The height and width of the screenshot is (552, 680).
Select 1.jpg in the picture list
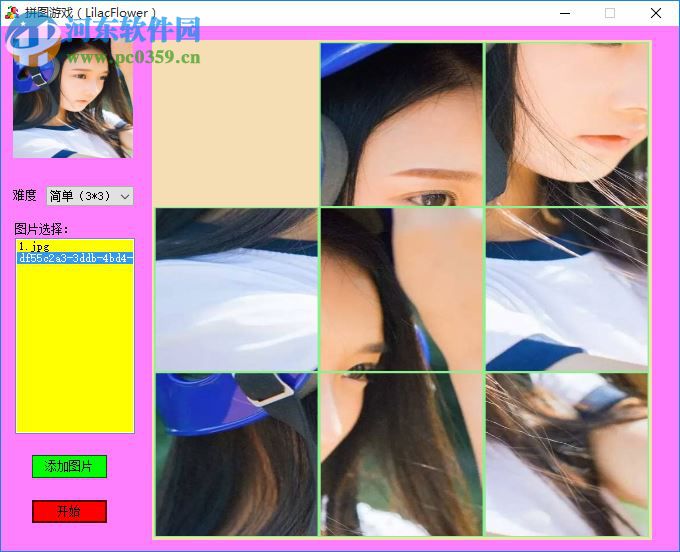(74, 246)
